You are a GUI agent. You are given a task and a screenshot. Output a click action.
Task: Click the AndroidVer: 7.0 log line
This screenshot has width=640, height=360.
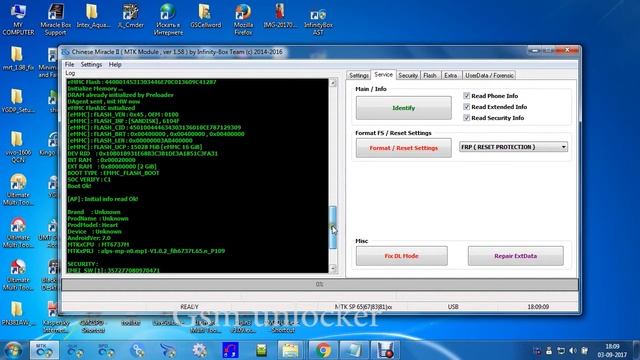[89, 238]
